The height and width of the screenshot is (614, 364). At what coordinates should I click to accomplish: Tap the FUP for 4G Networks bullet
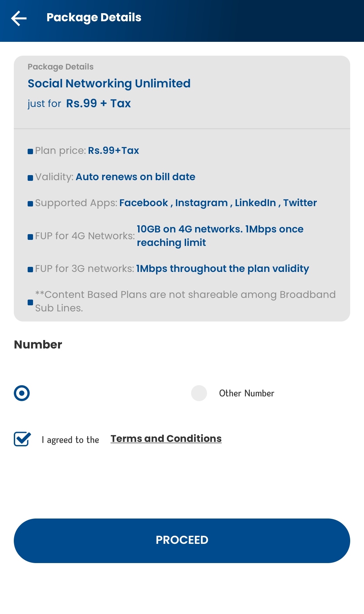(30, 237)
